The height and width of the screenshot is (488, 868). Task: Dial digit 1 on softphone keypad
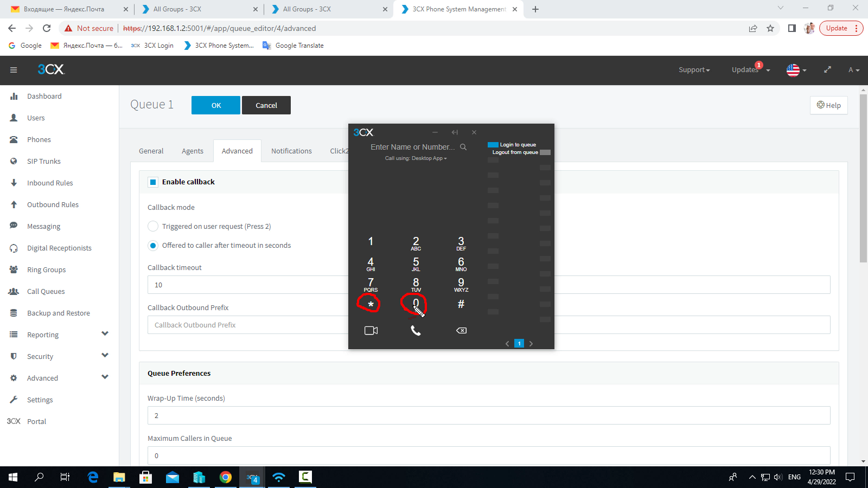click(x=371, y=242)
